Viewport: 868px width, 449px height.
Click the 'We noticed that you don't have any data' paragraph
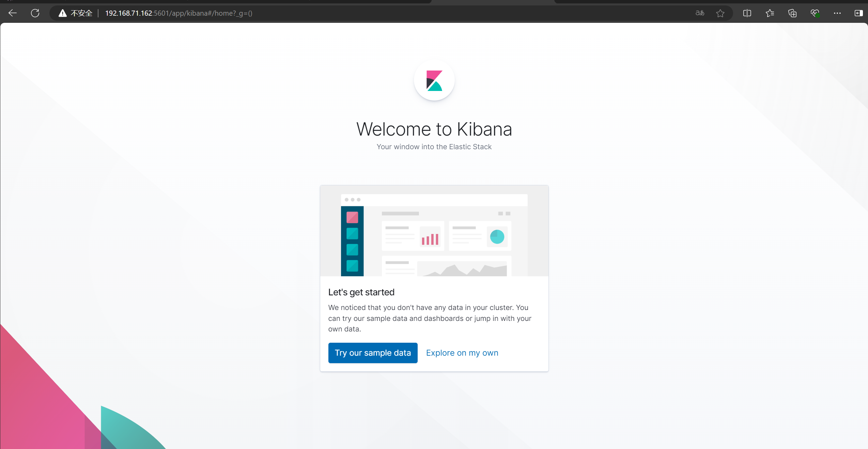coord(430,318)
